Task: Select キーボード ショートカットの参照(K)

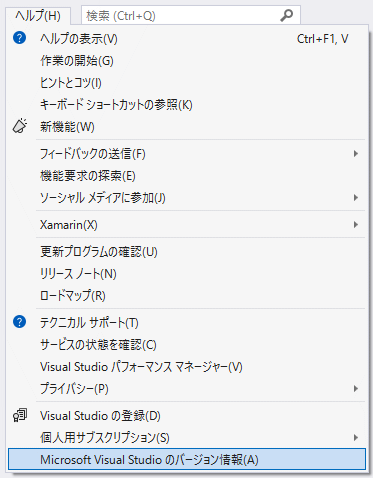Action: (x=187, y=105)
